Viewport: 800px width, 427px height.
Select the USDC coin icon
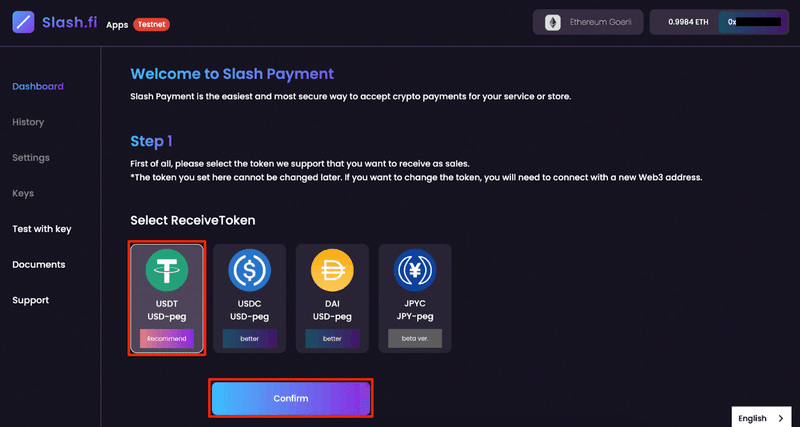click(249, 270)
